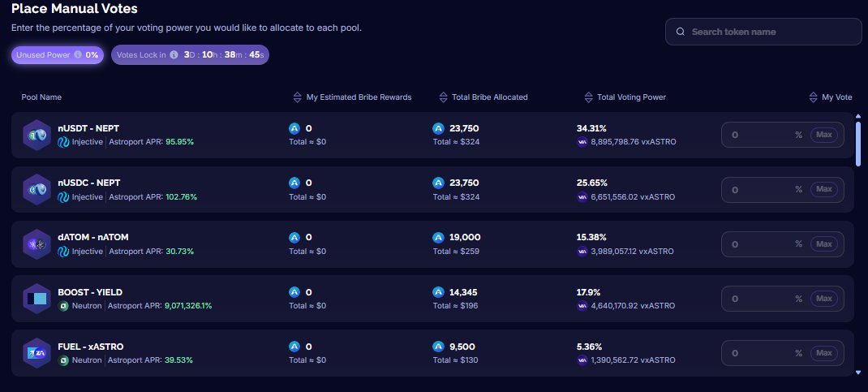Sort by Total Bribe Allocated arrows

coord(443,97)
